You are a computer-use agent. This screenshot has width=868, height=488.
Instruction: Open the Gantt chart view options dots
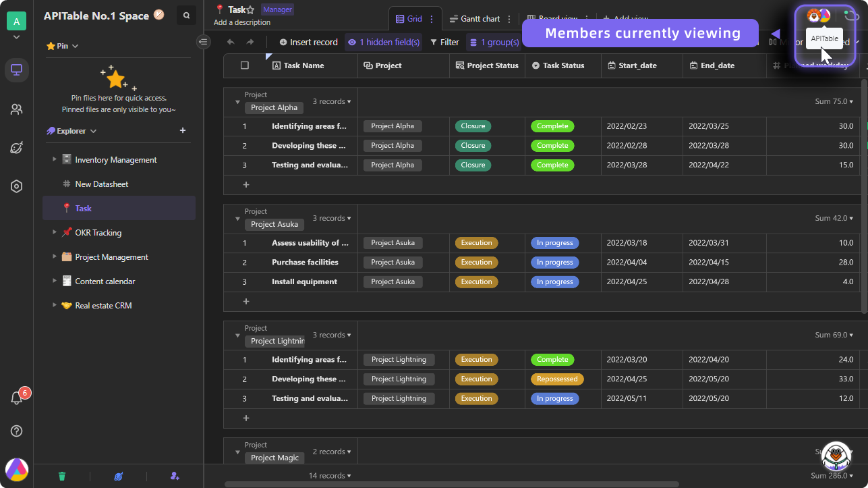(x=509, y=19)
